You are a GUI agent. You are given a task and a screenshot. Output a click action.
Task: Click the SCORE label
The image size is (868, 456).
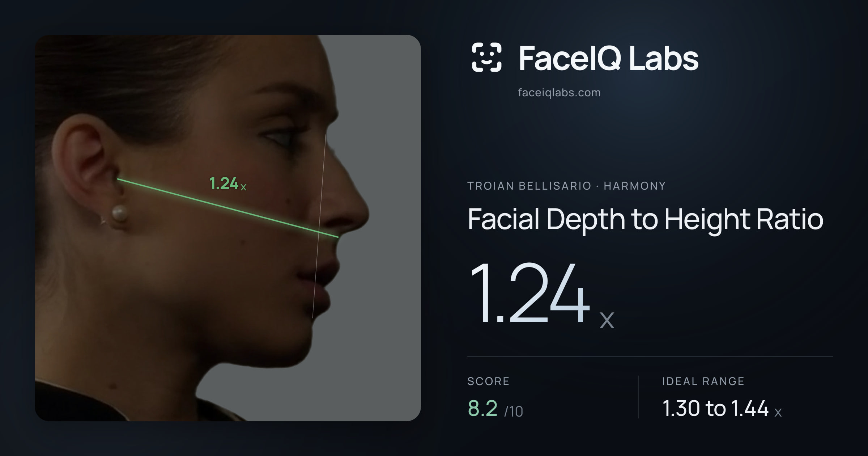[488, 381]
